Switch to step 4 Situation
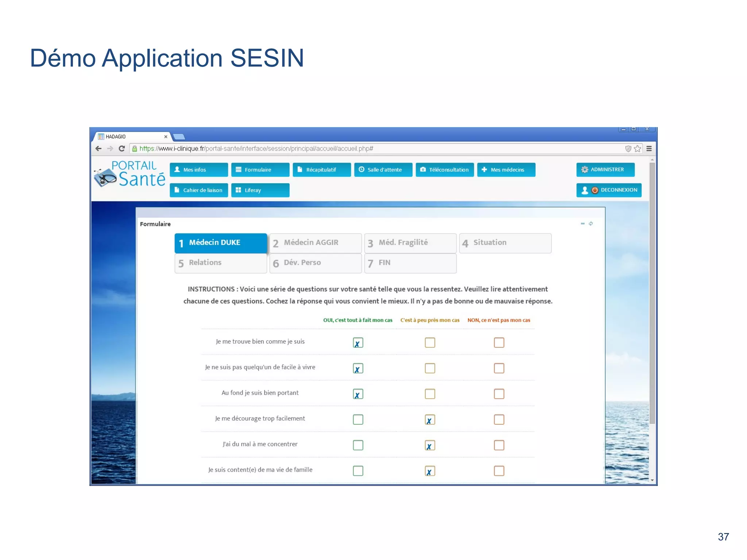 pos(505,243)
